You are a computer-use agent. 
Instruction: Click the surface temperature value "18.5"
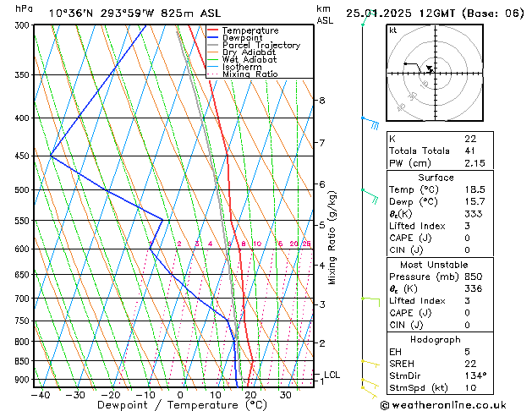475,189
